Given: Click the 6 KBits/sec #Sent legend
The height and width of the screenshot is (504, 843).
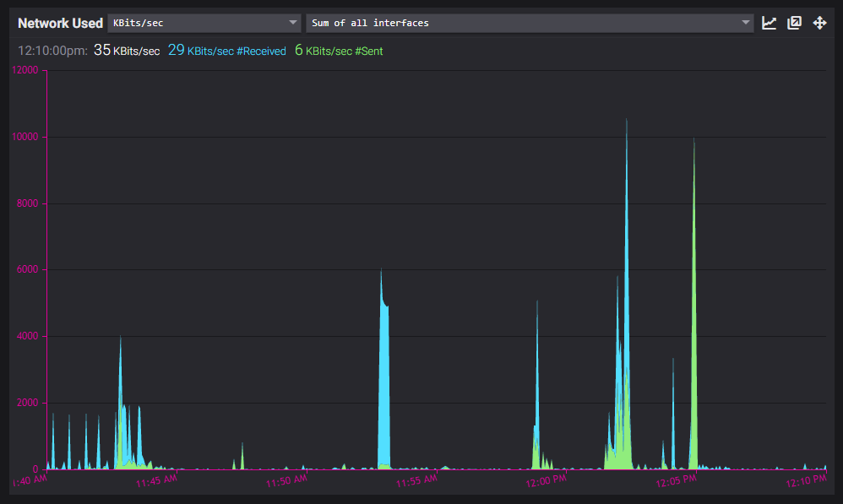Looking at the screenshot, I should pyautogui.click(x=339, y=51).
